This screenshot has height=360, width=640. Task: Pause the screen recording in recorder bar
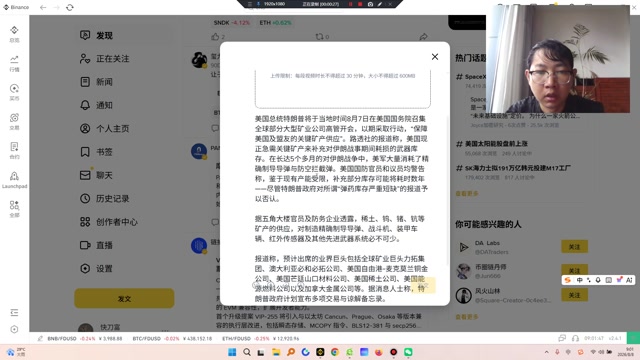click(350, 4)
